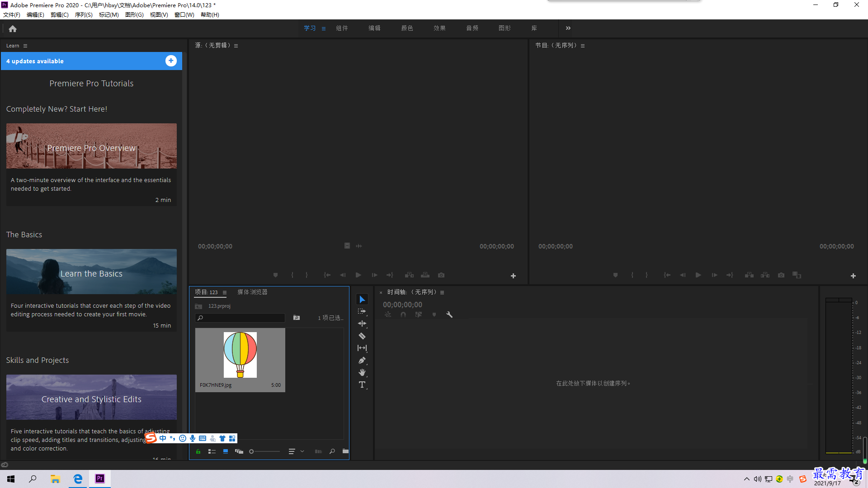Open Creative and Stylistic Edits tutorial
This screenshot has width=868, height=488.
click(91, 397)
